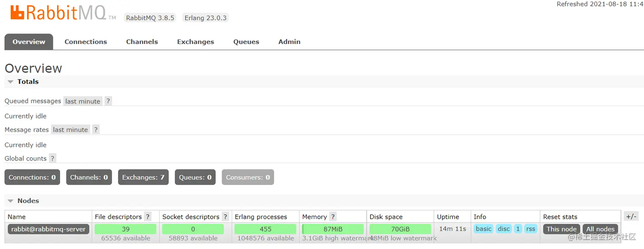
Task: Click the Socket descriptors 0 bar
Action: pyautogui.click(x=193, y=229)
